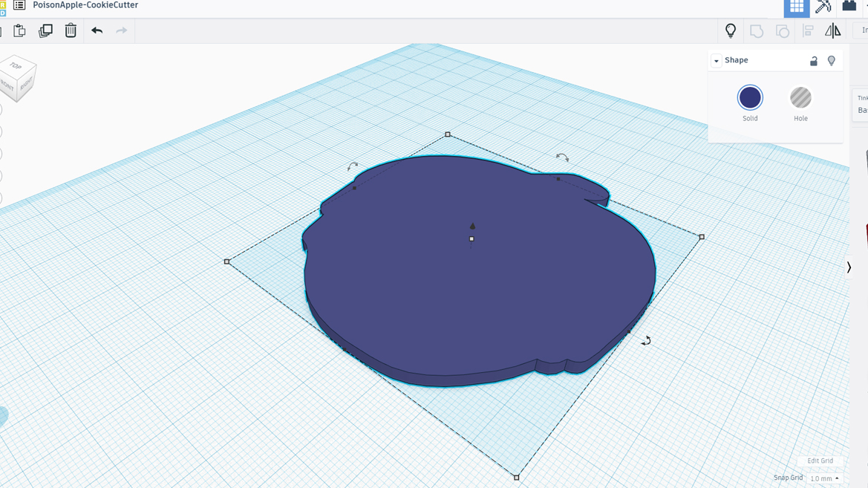Open the design list icon beside PoisonApple-CookieCutter

pyautogui.click(x=19, y=5)
